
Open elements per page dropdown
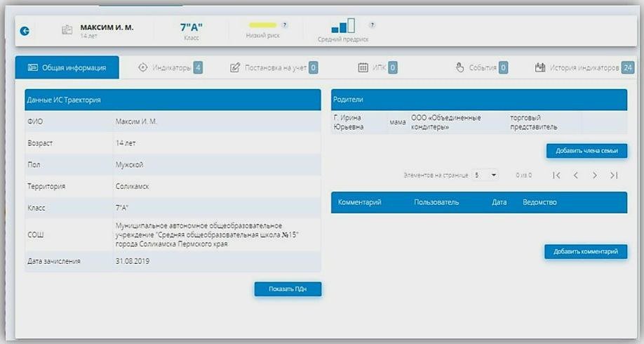coord(485,175)
